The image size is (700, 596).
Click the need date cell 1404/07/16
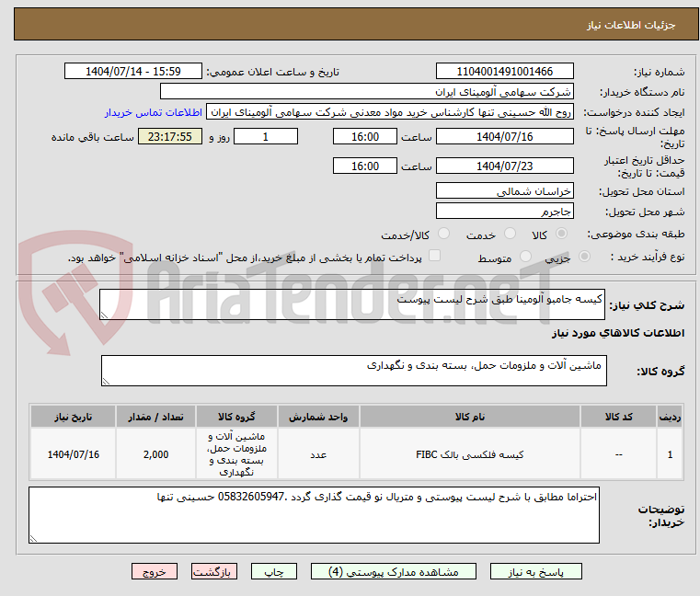pyautogui.click(x=74, y=454)
